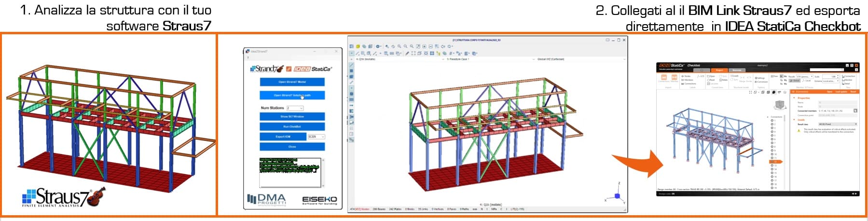
Task: Open the 'Freedom Case 1' dropdown in Strand7
Action: tap(490, 59)
